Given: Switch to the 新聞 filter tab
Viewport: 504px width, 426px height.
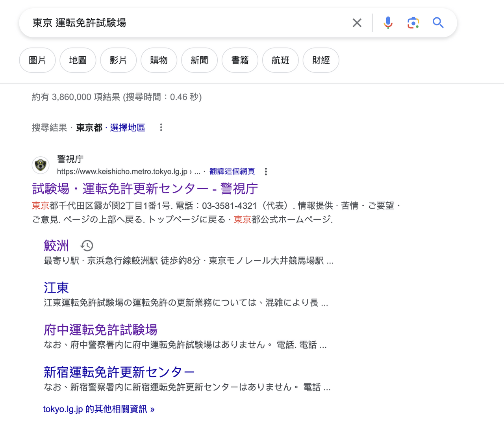Looking at the screenshot, I should (x=200, y=60).
